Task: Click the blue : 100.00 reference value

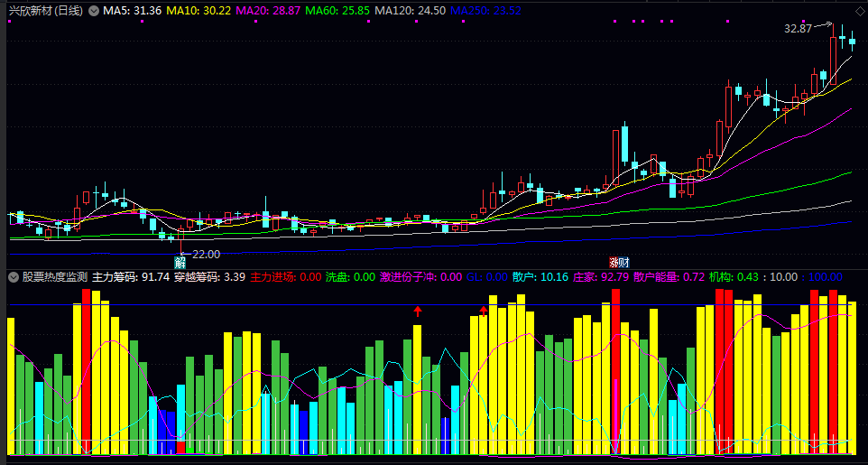Action: pyautogui.click(x=823, y=278)
